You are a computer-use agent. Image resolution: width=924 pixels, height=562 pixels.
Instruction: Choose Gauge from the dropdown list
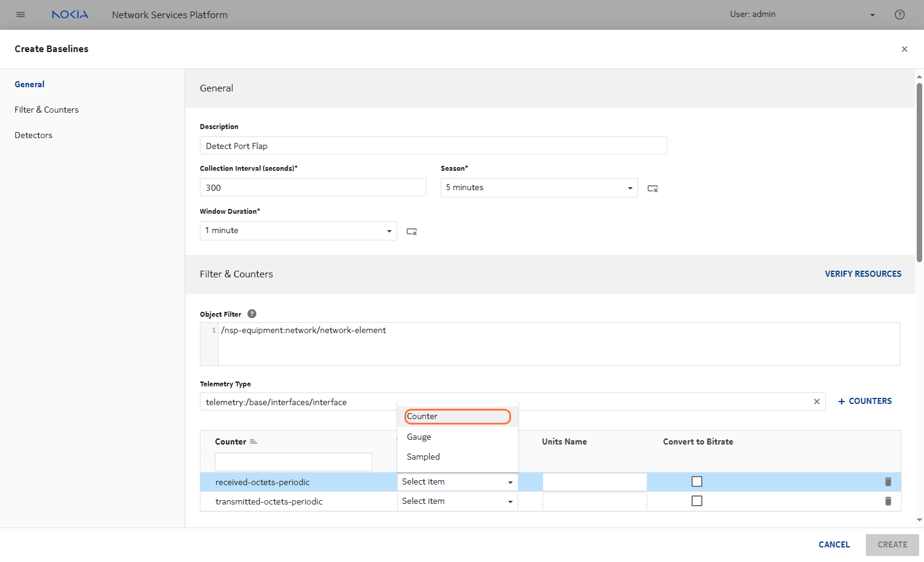tap(419, 437)
